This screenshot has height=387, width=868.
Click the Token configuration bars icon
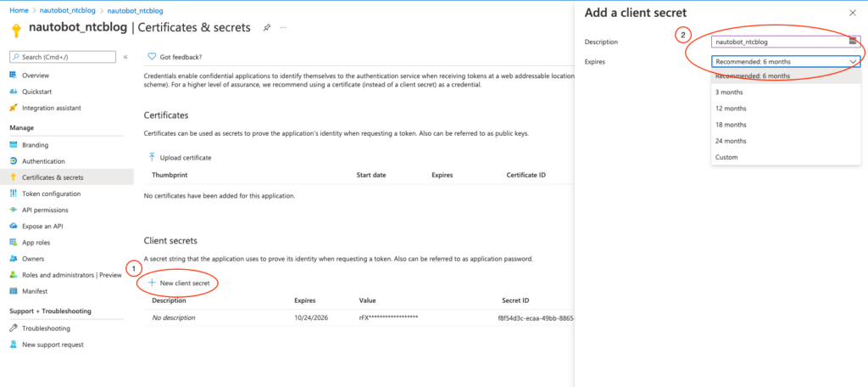pyautogui.click(x=14, y=193)
